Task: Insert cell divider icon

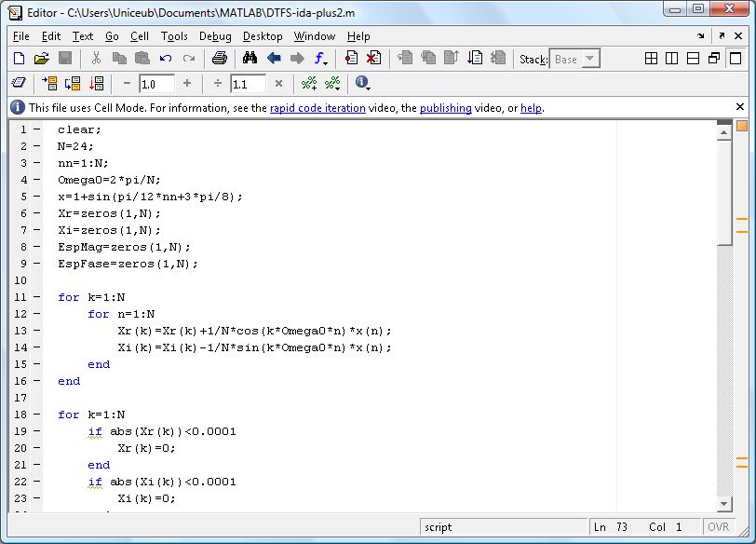Action: coord(309,84)
